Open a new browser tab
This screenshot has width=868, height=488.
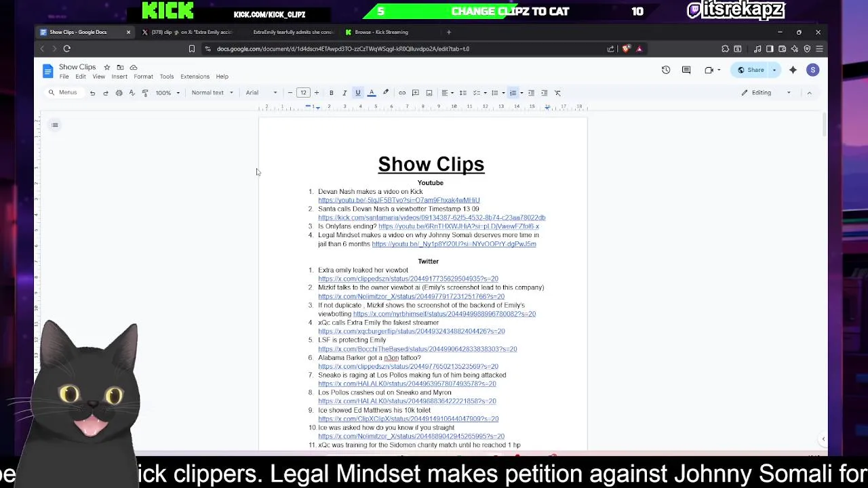tap(448, 32)
